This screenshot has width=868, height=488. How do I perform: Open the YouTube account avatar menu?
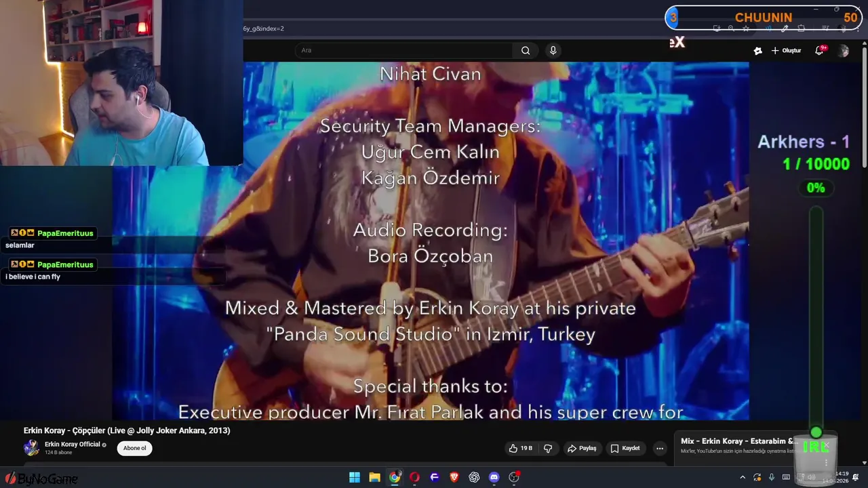pyautogui.click(x=843, y=51)
